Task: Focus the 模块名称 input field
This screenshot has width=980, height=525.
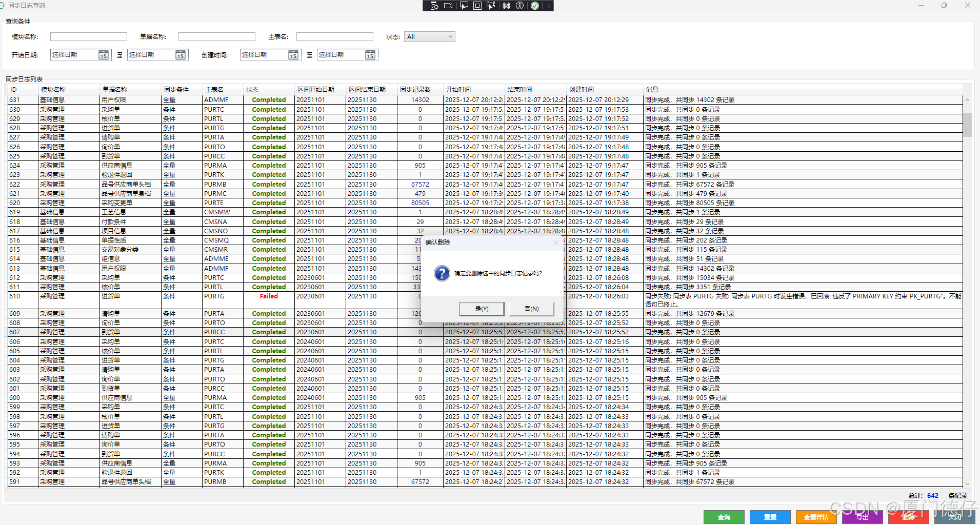Action: [x=89, y=37]
